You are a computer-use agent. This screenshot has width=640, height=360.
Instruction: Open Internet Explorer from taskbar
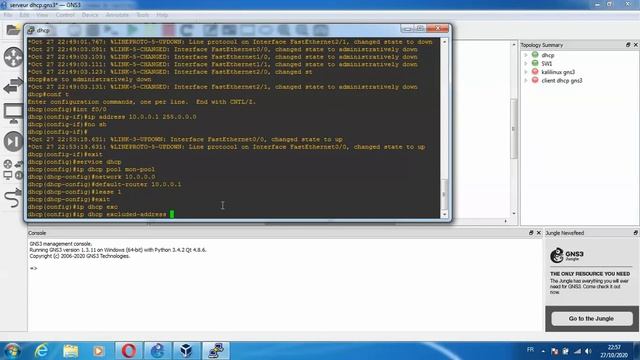[x=41, y=351]
